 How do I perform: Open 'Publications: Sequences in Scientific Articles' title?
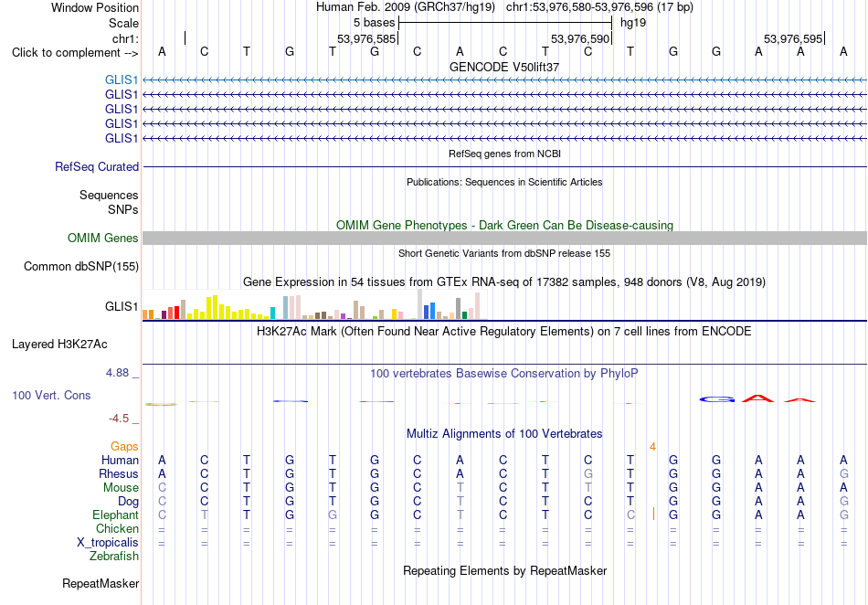click(504, 182)
